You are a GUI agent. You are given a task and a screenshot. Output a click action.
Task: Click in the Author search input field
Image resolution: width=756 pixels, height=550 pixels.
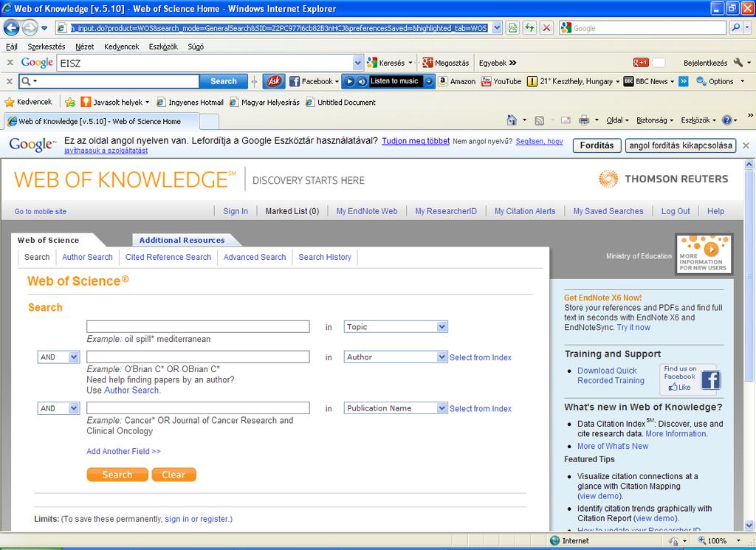point(198,357)
